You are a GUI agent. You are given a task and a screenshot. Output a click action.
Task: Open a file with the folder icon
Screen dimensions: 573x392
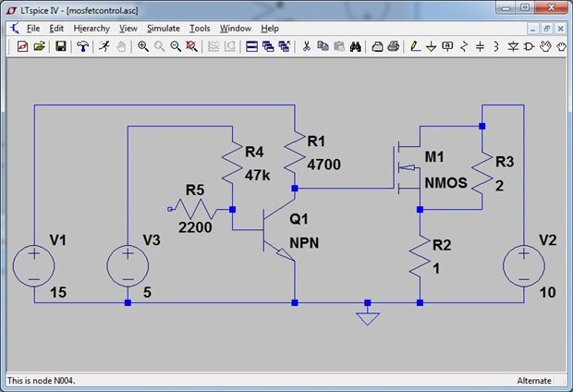click(39, 46)
